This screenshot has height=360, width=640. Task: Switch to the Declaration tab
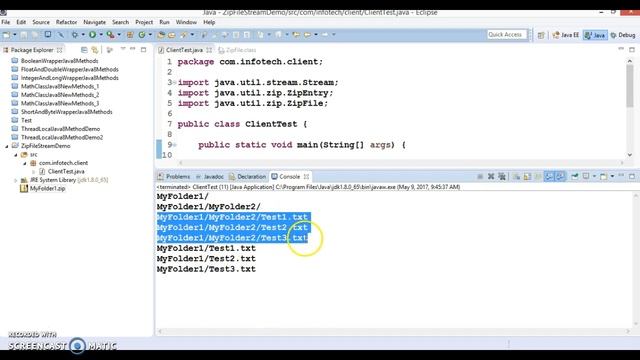(x=247, y=176)
